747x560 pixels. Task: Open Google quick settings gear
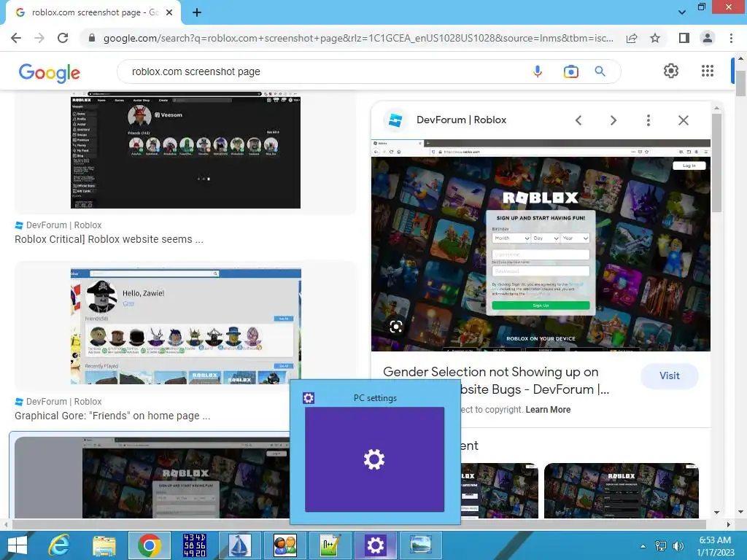coord(671,71)
